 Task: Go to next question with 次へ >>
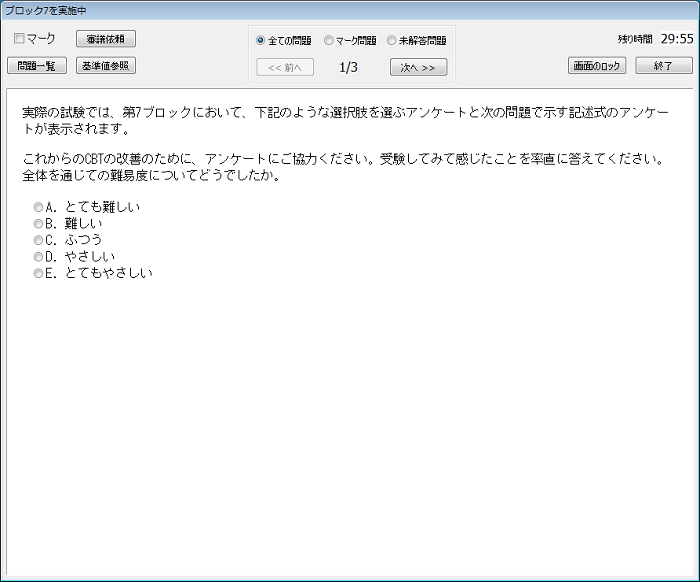click(418, 67)
